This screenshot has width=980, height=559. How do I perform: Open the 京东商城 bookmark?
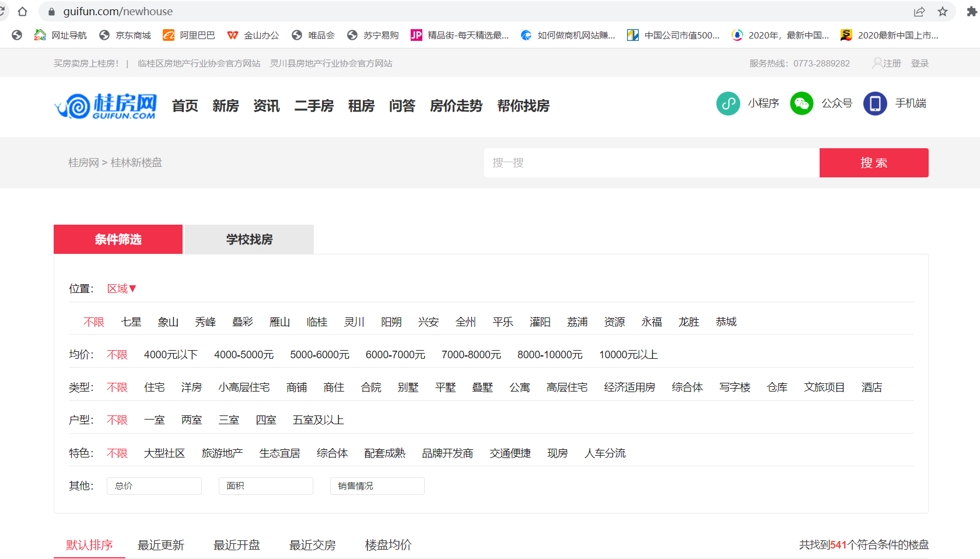tap(125, 36)
